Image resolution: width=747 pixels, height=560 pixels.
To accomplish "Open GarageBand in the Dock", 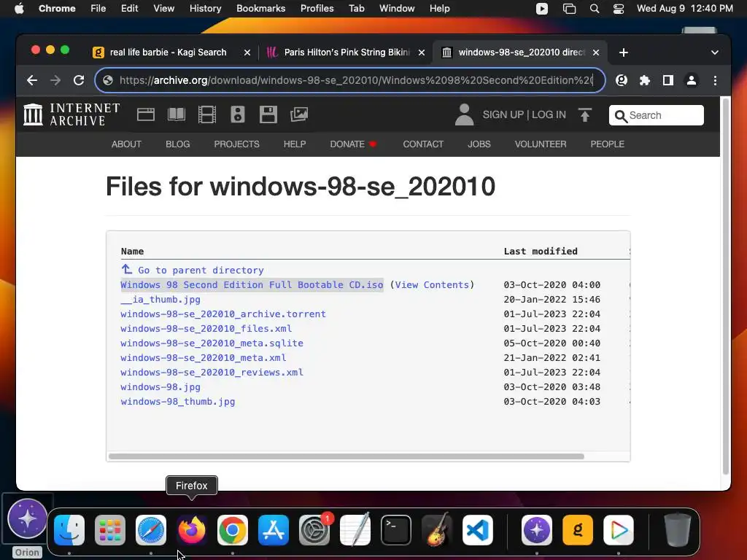I will click(x=437, y=530).
